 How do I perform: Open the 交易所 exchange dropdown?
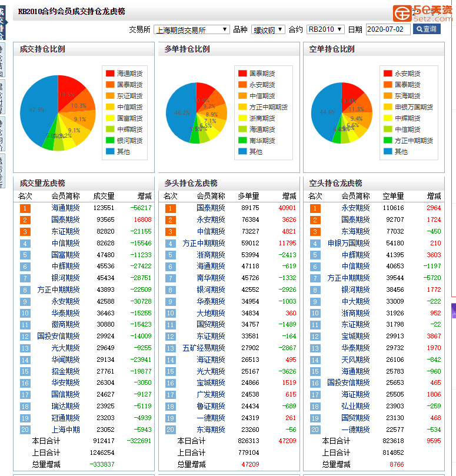(x=192, y=29)
